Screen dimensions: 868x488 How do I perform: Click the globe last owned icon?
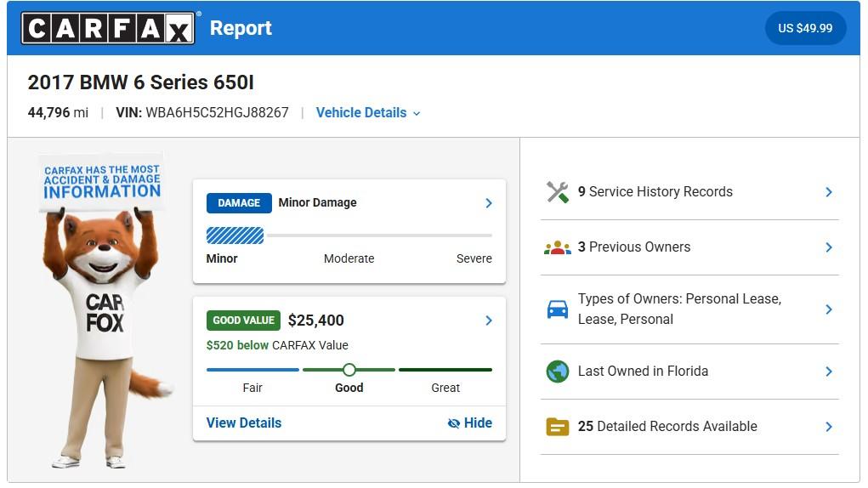tap(558, 372)
